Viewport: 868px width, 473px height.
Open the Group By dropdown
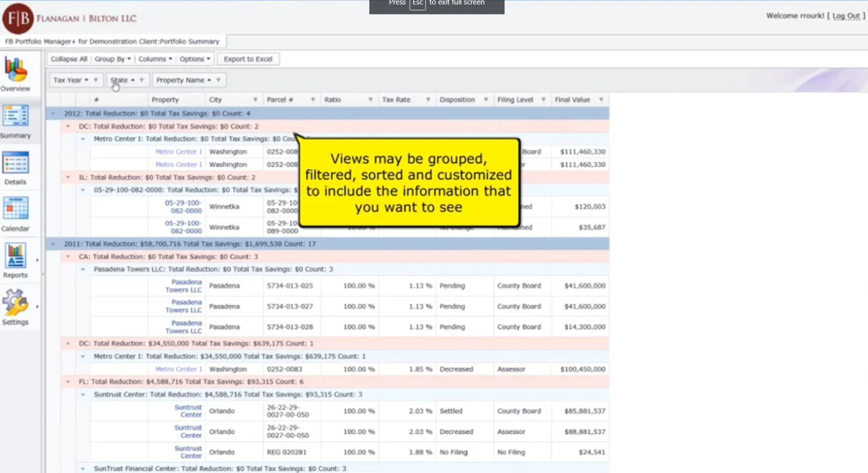(x=113, y=59)
